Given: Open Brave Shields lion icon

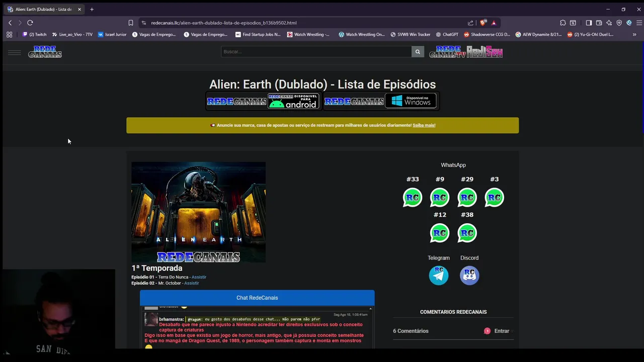Looking at the screenshot, I should [484, 23].
